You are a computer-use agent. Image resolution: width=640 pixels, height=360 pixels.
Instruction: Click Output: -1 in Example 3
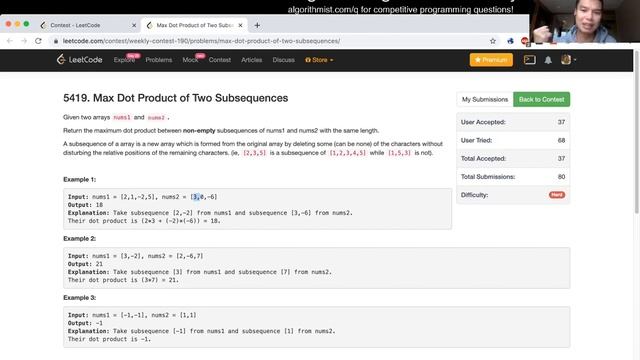tap(85, 323)
